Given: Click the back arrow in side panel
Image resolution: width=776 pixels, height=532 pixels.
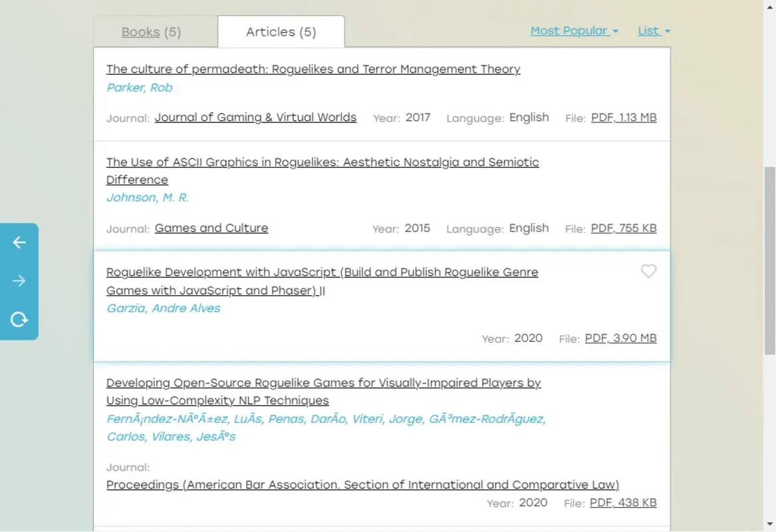Looking at the screenshot, I should pyautogui.click(x=19, y=243).
